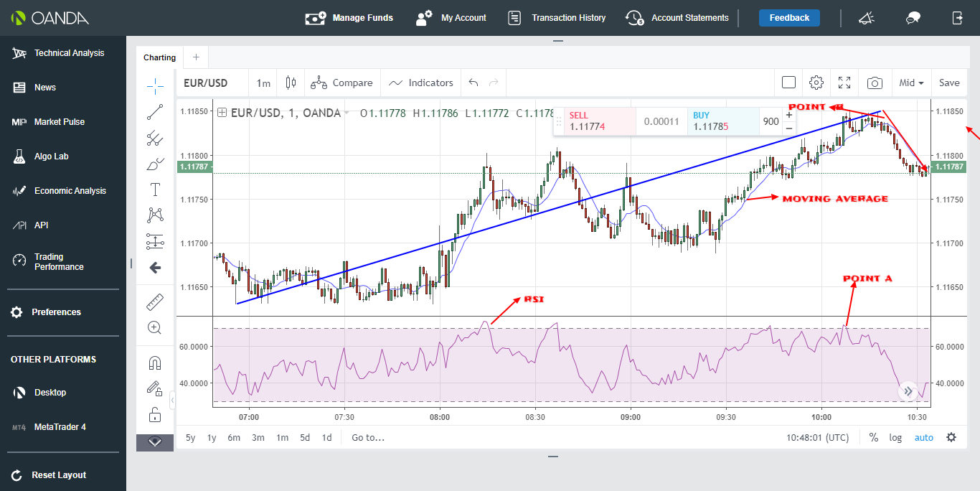Pick the ruler measure tool
This screenshot has height=491, width=980.
(154, 301)
